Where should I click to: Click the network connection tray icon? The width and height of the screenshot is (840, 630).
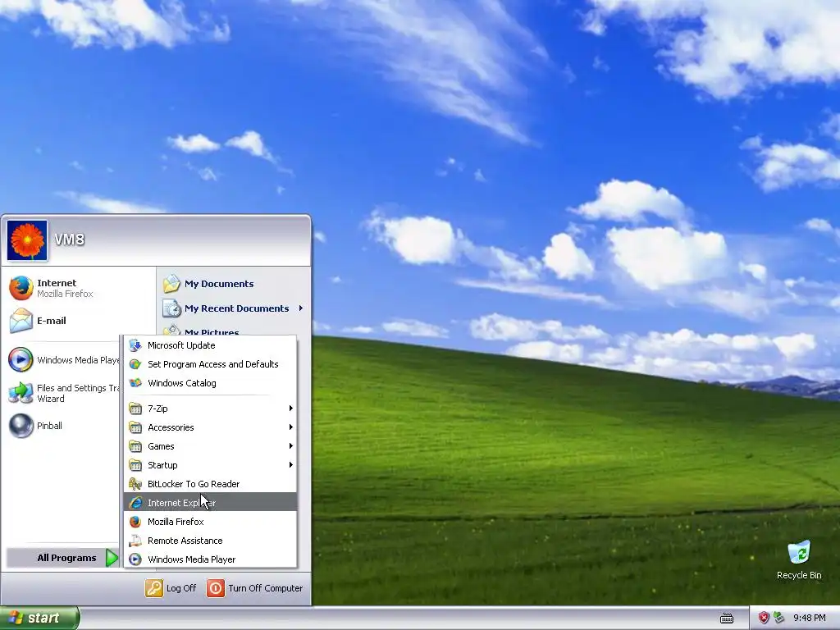coord(778,618)
